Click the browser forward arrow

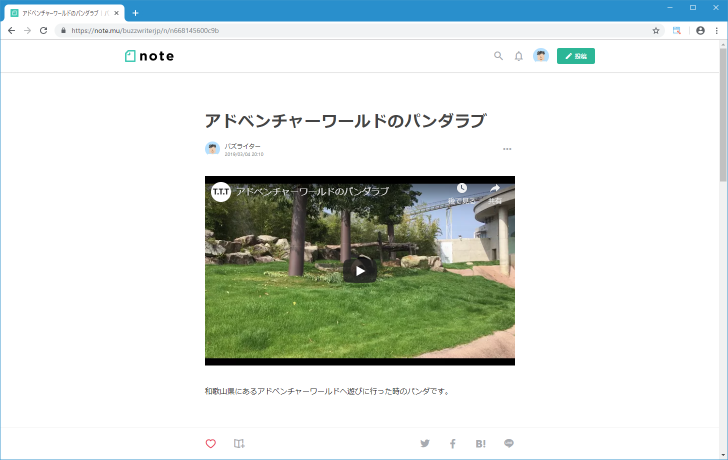click(x=27, y=31)
